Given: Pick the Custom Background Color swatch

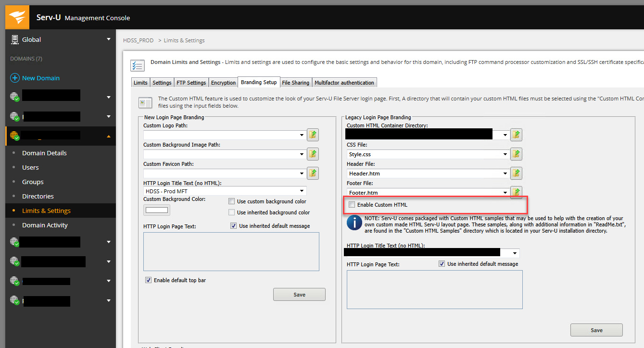Looking at the screenshot, I should [157, 210].
